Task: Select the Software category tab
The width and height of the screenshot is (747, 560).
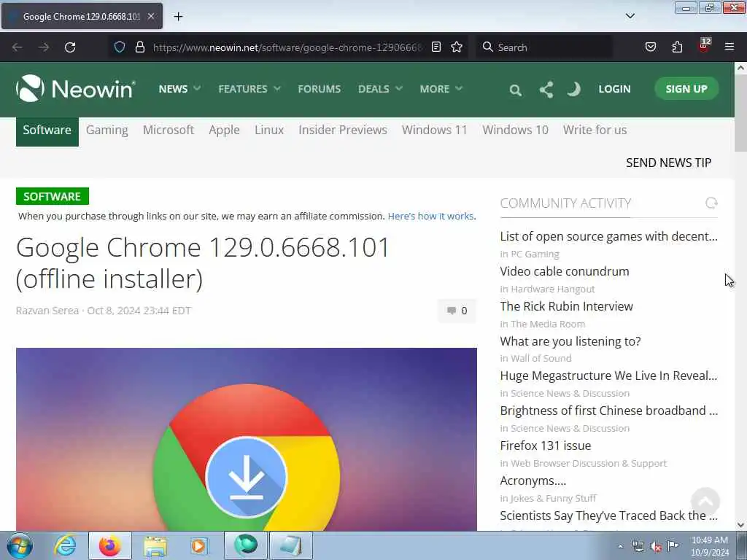Action: 47,131
